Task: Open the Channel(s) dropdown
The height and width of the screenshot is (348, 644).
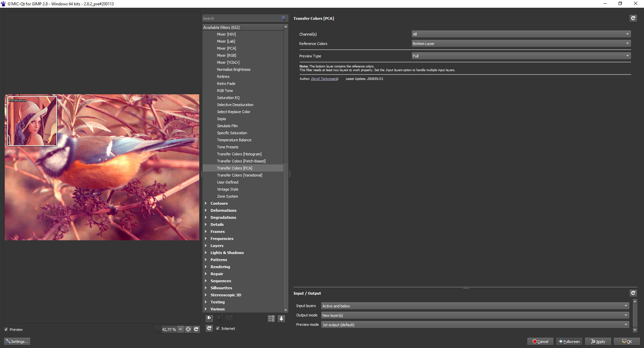Action: point(521,34)
